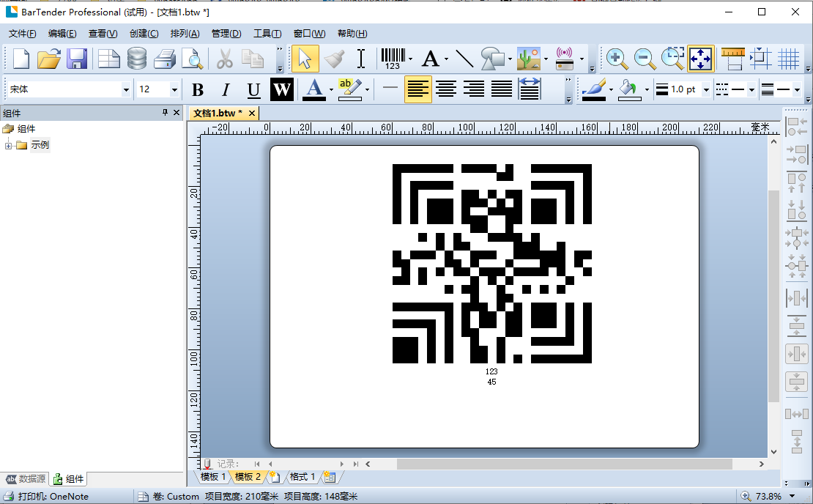Screen dimensions: 813x504
Task: Save the document with the floppy disk icon
Action: click(77, 58)
